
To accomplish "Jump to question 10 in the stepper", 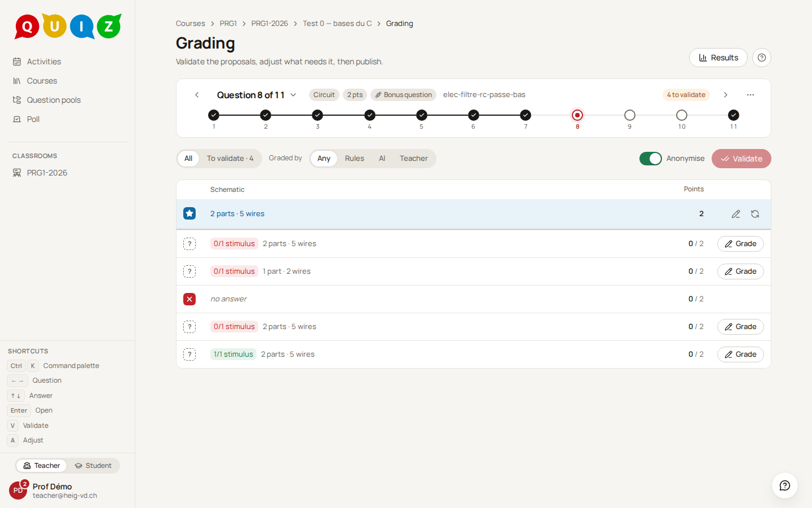I will point(682,115).
